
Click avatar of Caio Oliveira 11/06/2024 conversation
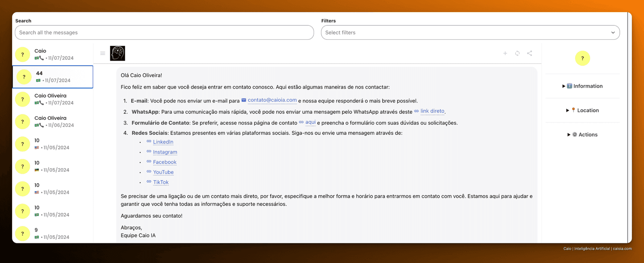click(x=23, y=121)
